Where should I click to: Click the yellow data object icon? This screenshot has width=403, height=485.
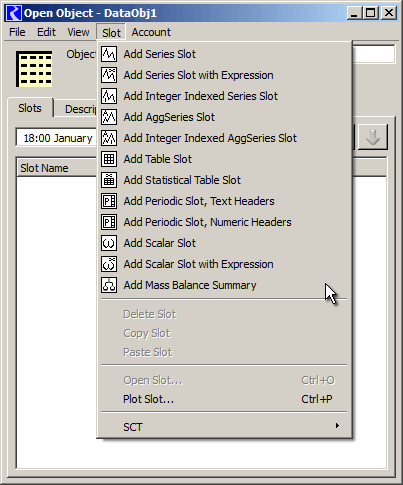tap(34, 69)
